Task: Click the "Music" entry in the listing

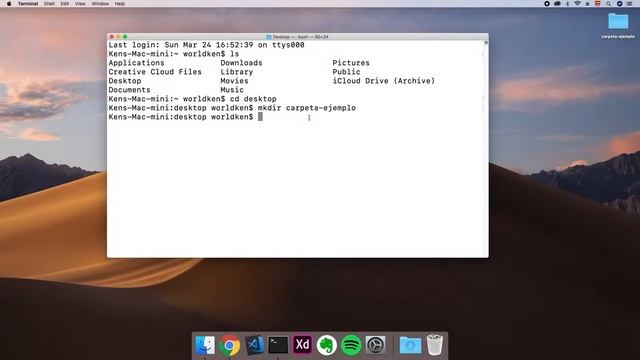Action: pos(232,90)
